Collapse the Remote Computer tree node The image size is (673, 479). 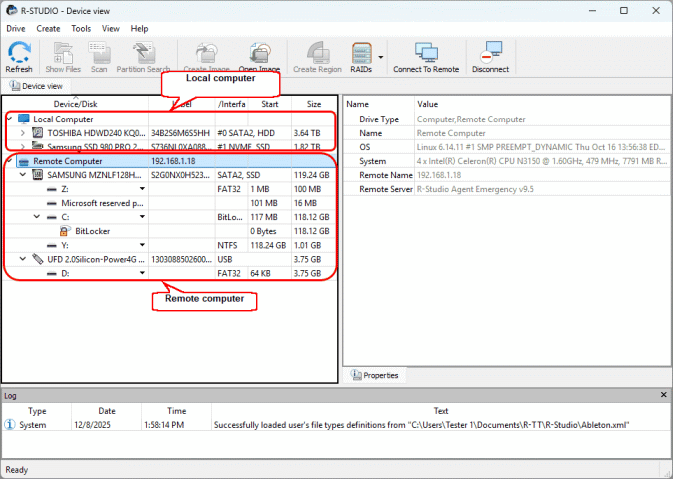point(8,160)
